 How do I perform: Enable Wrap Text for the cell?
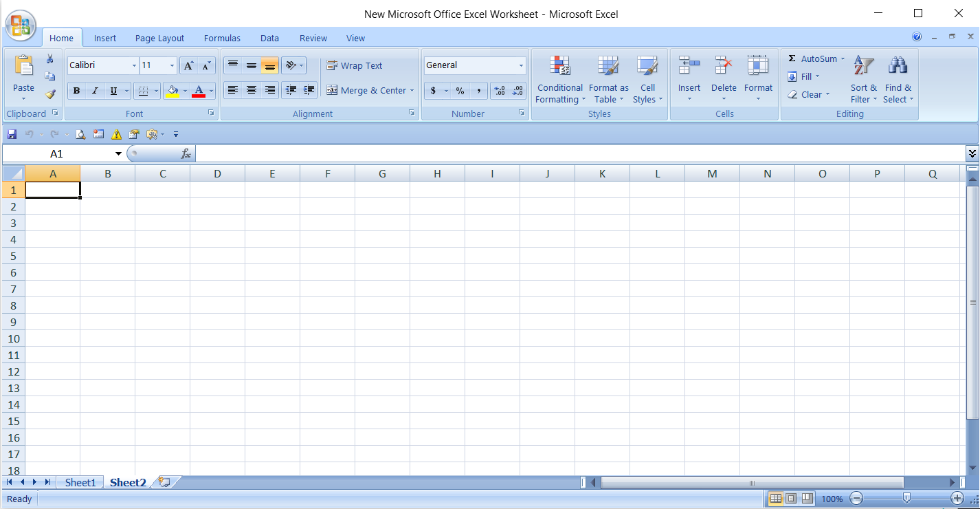355,66
